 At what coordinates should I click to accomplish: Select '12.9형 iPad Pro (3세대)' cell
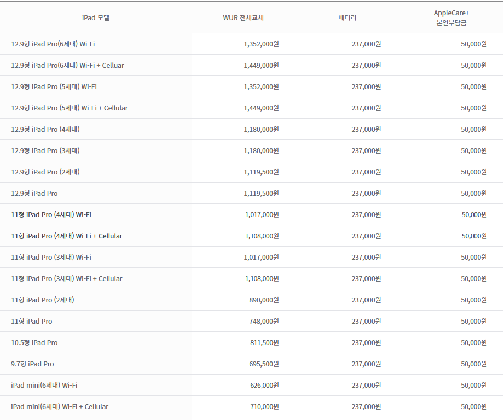[x=45, y=150]
